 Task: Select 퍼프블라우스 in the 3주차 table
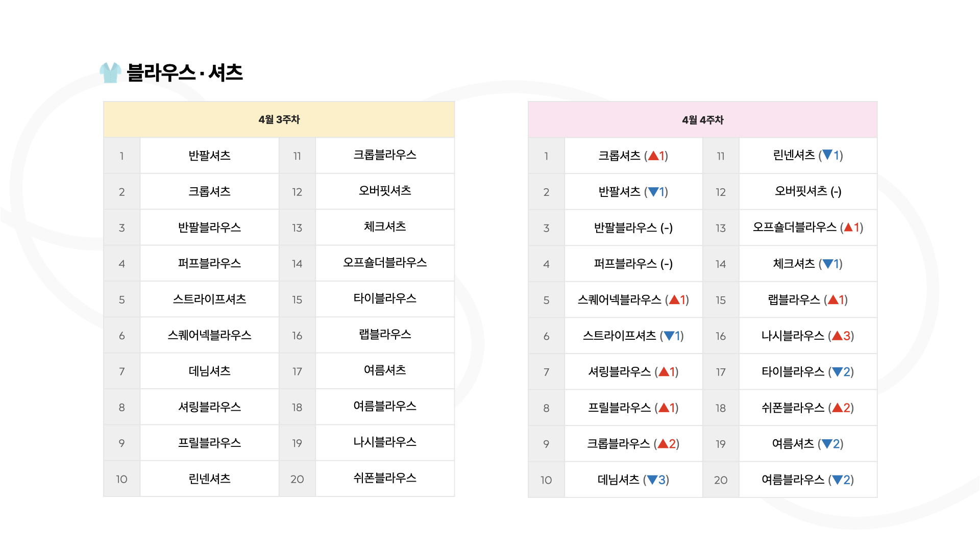[x=210, y=263]
